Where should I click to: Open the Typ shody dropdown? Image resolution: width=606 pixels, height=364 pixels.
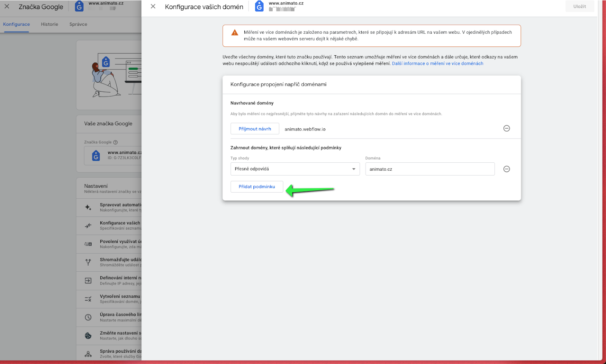point(295,169)
